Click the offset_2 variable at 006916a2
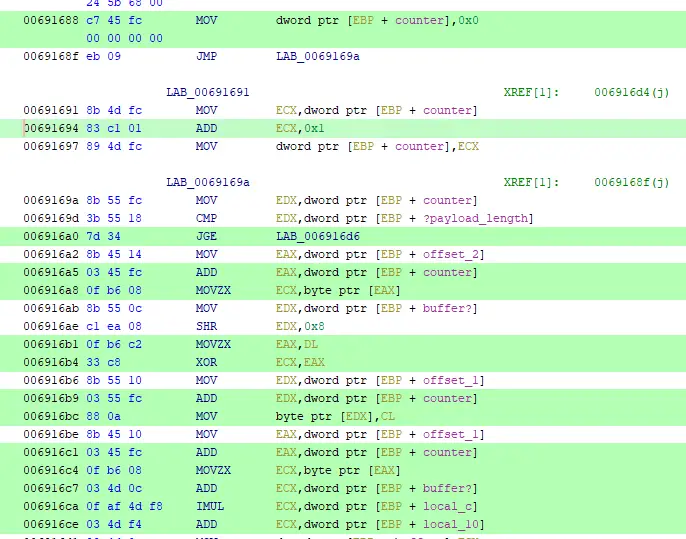686x539 pixels. point(451,254)
